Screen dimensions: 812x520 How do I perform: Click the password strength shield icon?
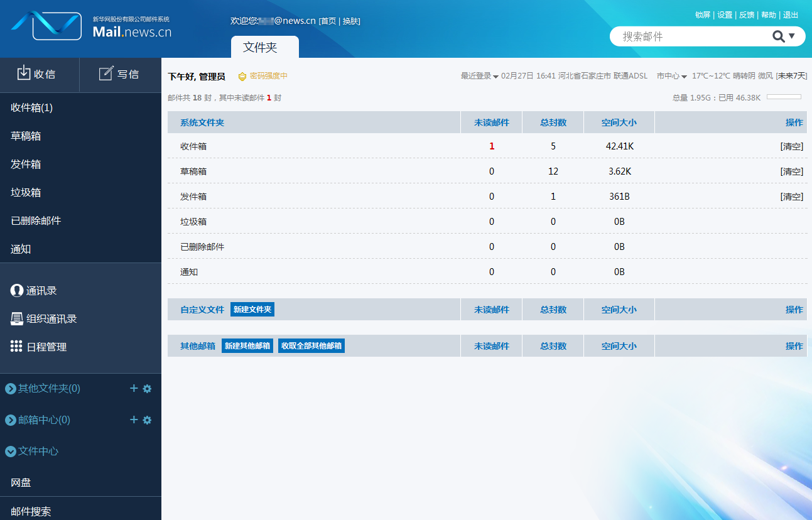pos(242,77)
